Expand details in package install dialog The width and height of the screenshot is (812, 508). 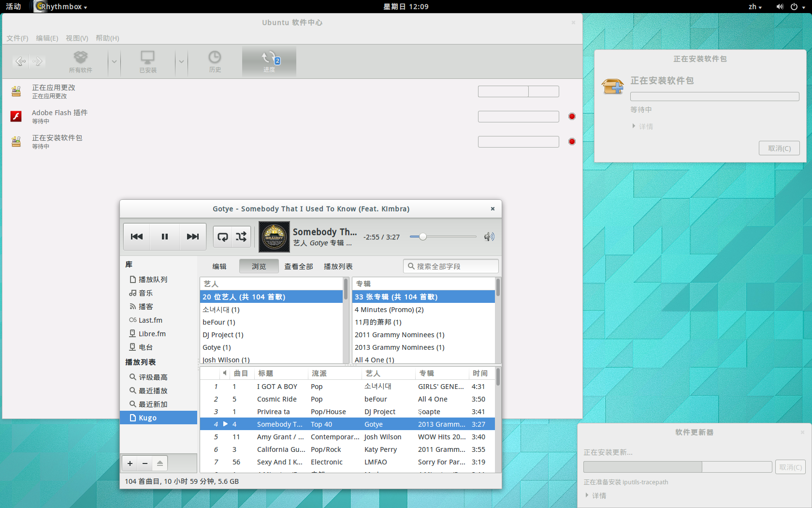[643, 126]
